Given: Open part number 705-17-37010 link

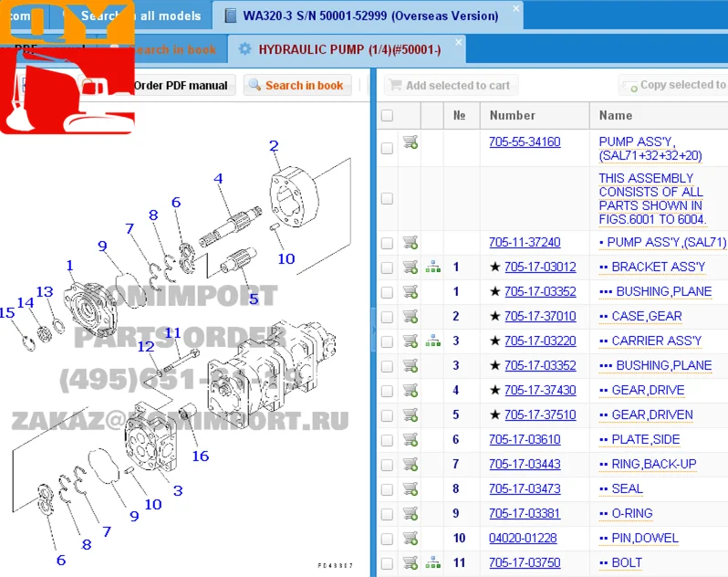Looking at the screenshot, I should [540, 316].
